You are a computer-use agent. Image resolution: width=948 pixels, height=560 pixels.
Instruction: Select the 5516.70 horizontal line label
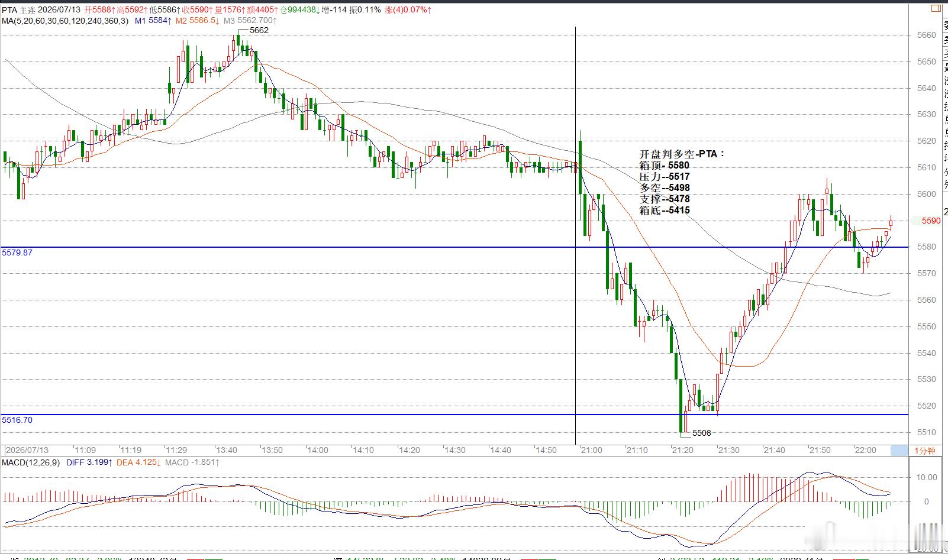(17, 420)
